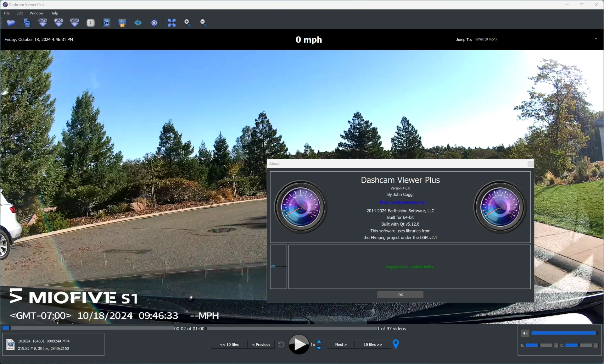604x364 pixels.
Task: Export data with the DATA arrow icon
Action: pos(43,23)
